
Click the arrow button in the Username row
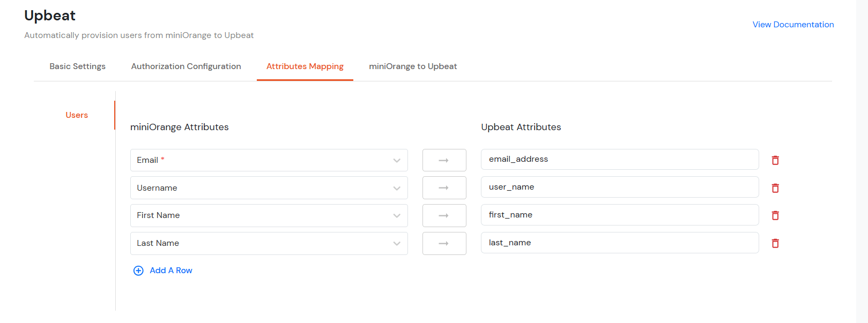coord(444,188)
